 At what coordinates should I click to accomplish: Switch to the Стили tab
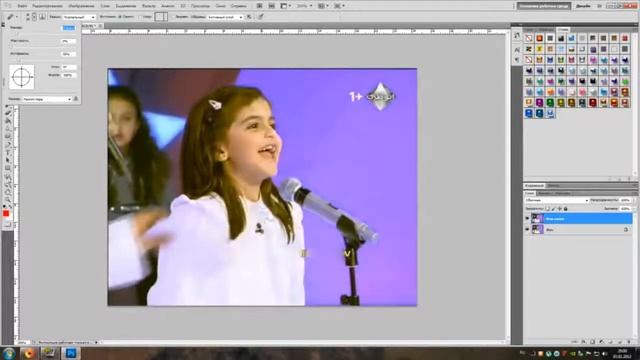coord(563,29)
